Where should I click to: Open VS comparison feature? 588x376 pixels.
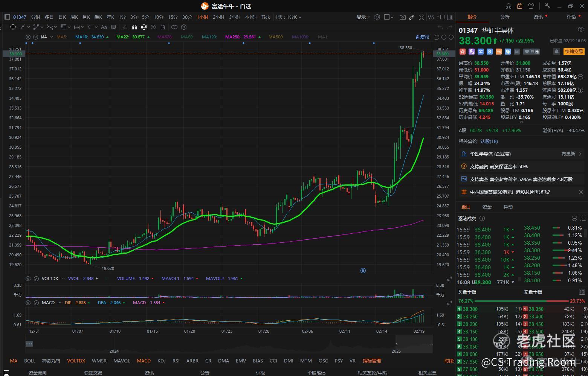click(431, 17)
